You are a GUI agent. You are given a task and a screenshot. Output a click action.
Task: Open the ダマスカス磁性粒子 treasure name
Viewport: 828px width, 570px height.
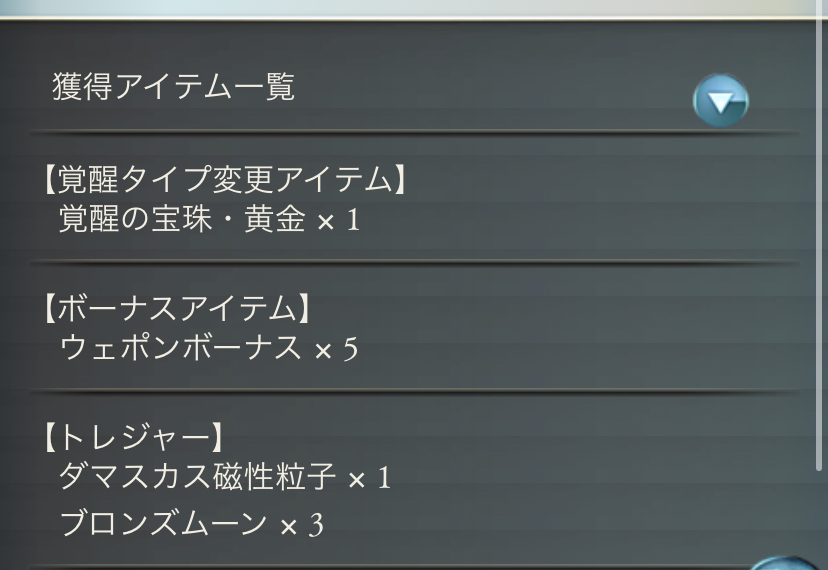(x=197, y=477)
